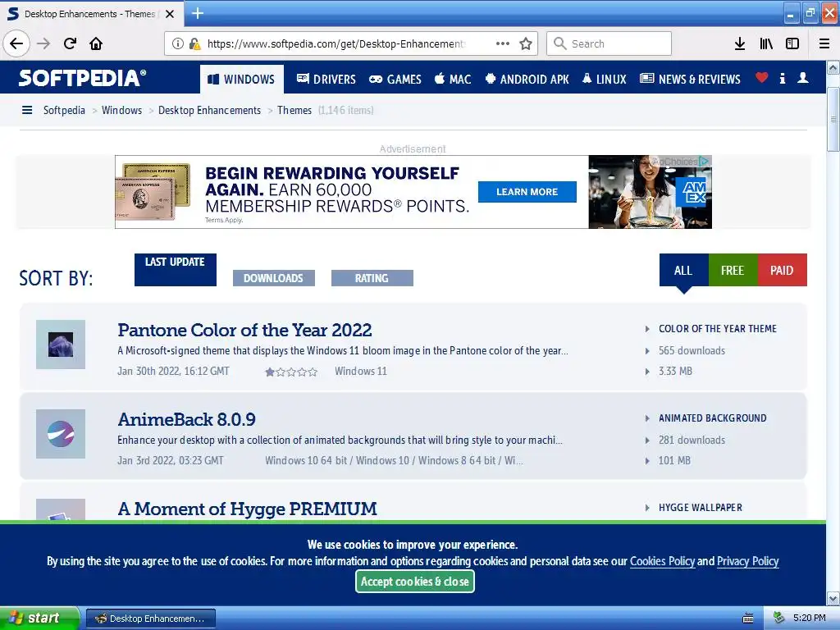Click the star rating of Pantone theme

(x=291, y=372)
